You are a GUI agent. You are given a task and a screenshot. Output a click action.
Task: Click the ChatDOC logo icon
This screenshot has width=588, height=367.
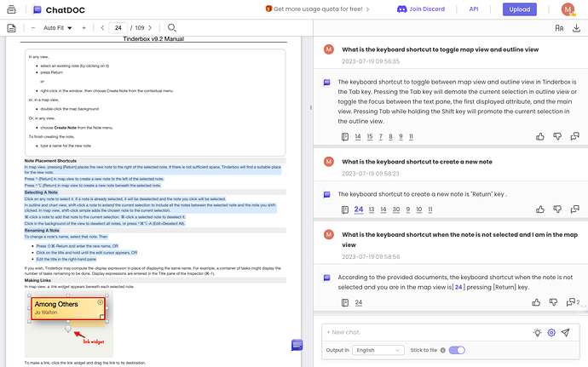coord(37,9)
